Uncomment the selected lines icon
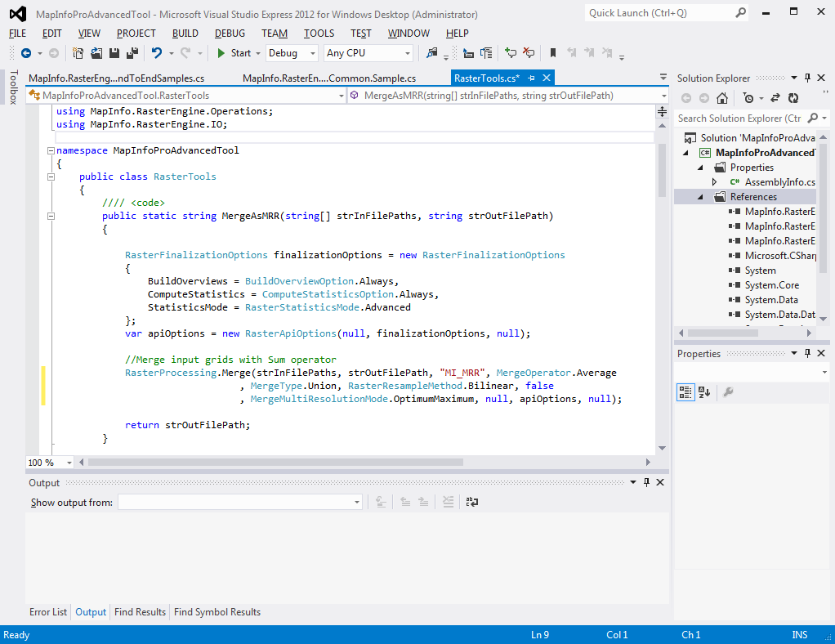The width and height of the screenshot is (835, 644). tap(529, 53)
